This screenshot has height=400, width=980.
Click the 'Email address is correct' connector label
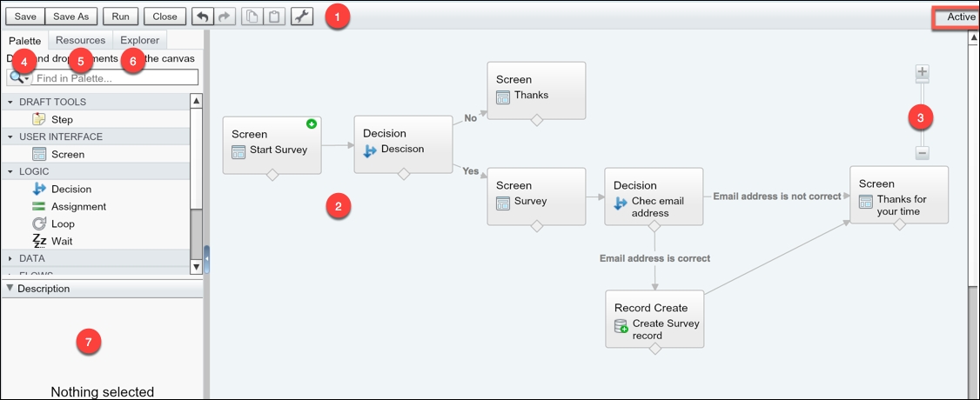(x=655, y=257)
